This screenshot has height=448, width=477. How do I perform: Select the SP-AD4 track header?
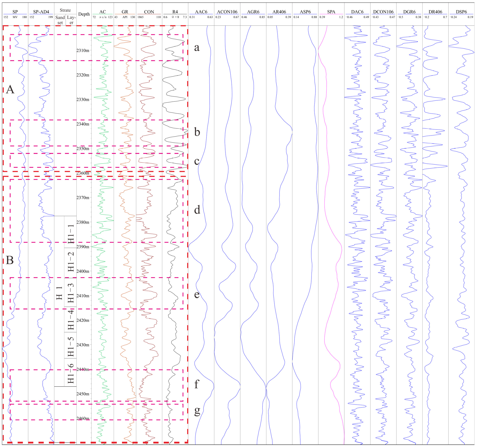(x=41, y=12)
